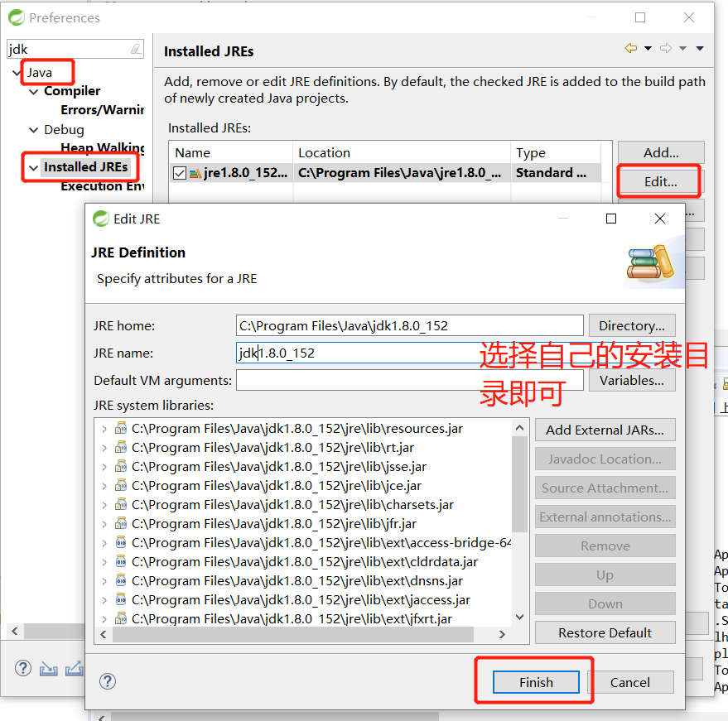Click the horizontal scrollbar thumb of libraries list
The height and width of the screenshot is (721, 728).
(x=293, y=634)
